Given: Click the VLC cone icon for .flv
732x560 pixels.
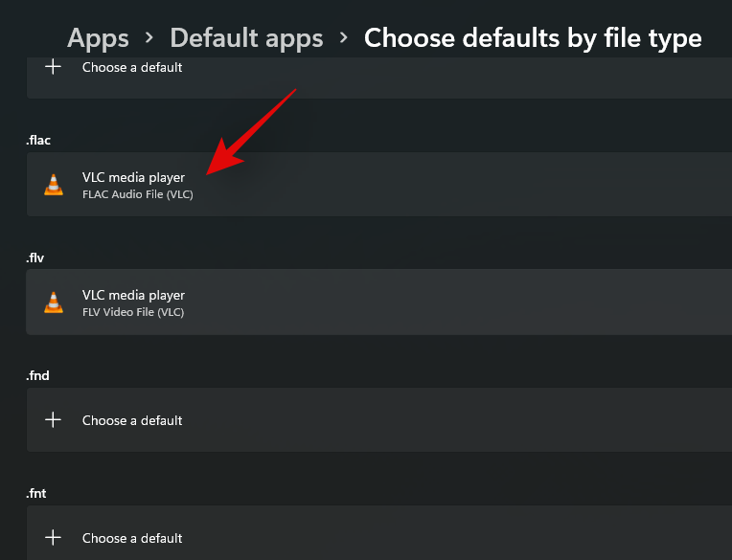Looking at the screenshot, I should pyautogui.click(x=54, y=302).
